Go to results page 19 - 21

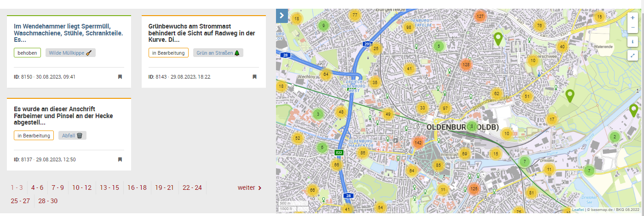click(165, 188)
